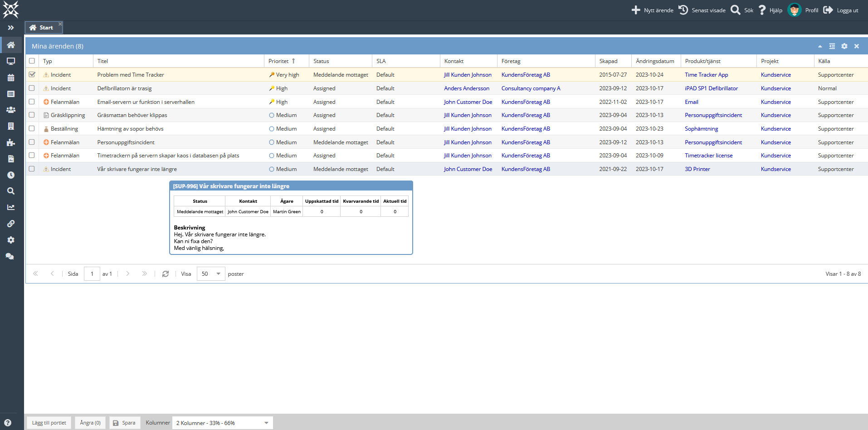The image size is (868, 430).
Task: Sort by the Prioritet column header
Action: click(x=278, y=61)
